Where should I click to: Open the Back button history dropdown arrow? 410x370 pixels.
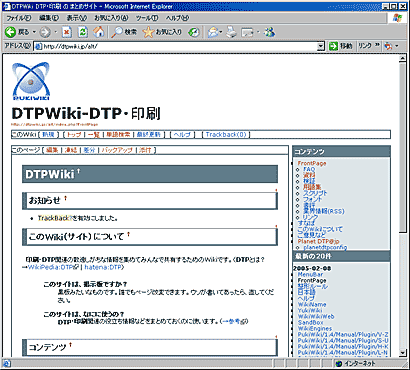tap(34, 32)
